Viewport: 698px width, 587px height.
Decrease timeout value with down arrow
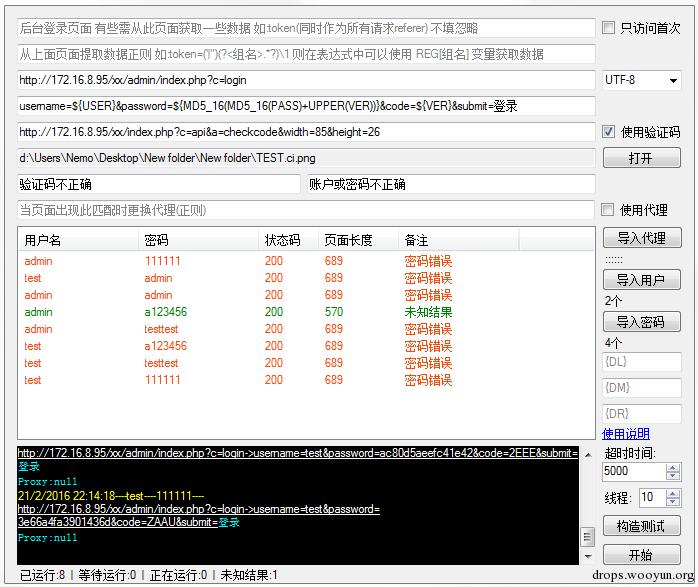click(x=673, y=475)
